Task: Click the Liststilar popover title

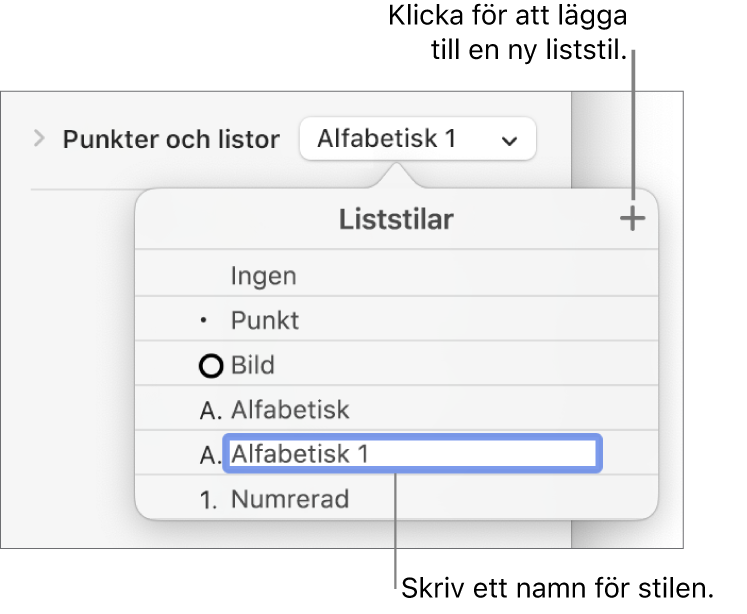Action: point(396,220)
